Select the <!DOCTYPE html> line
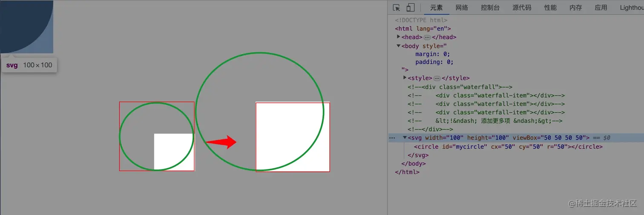Screen dimensions: 644x215 tap(421, 20)
